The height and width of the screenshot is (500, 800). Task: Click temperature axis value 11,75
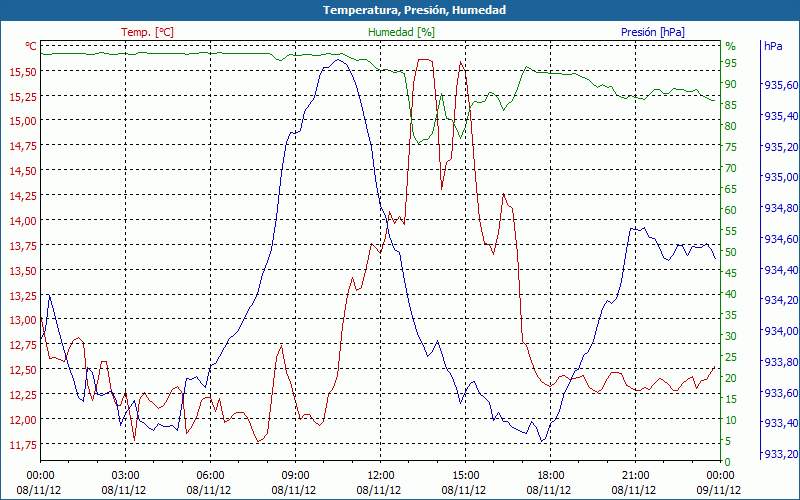[x=23, y=445]
